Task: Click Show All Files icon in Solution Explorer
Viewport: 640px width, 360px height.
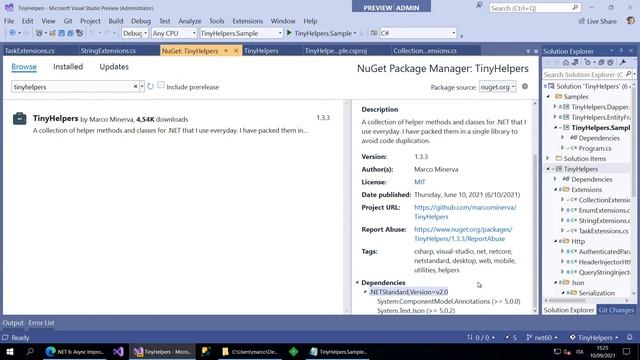Action: (611, 62)
